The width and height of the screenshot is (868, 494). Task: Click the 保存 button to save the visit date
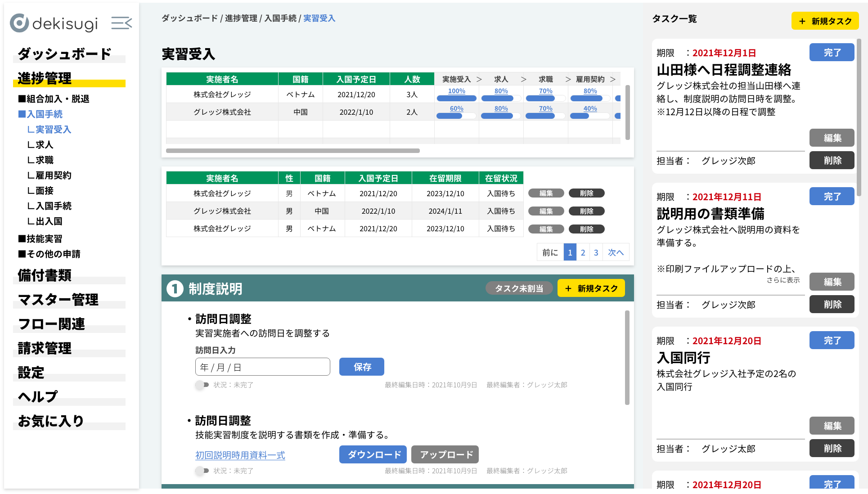pyautogui.click(x=361, y=367)
